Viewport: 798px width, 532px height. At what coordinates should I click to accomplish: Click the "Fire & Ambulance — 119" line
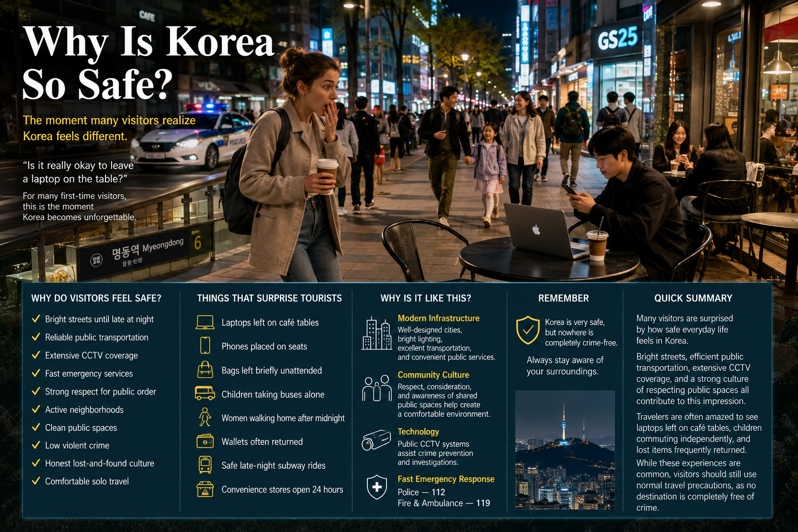(x=444, y=503)
